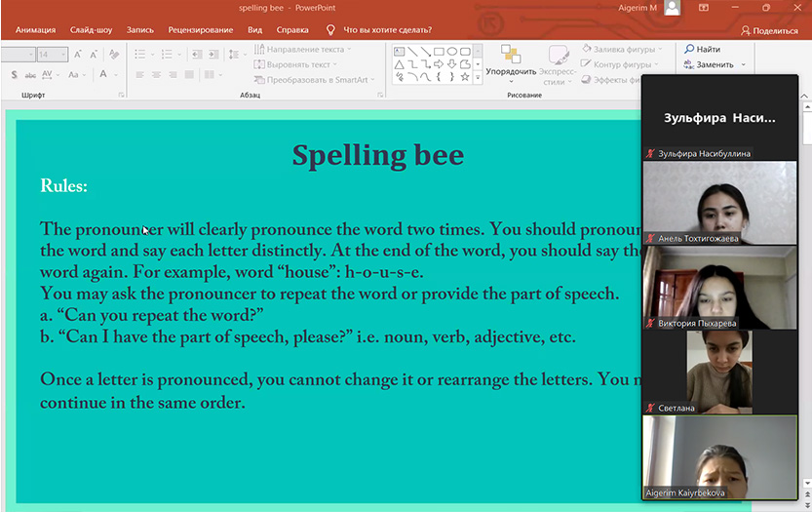812x512 pixels.
Task: Select the star shape in gallery
Action: coord(465,76)
